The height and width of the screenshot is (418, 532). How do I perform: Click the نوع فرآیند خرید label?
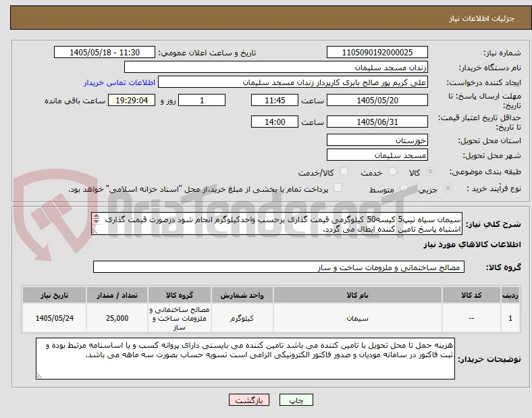point(494,188)
